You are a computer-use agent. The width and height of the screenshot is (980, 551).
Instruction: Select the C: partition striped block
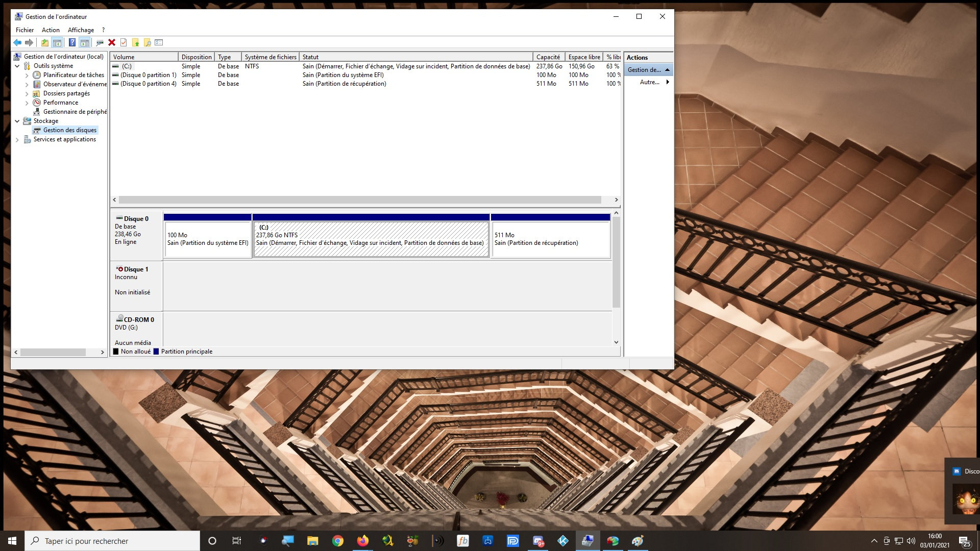371,239
